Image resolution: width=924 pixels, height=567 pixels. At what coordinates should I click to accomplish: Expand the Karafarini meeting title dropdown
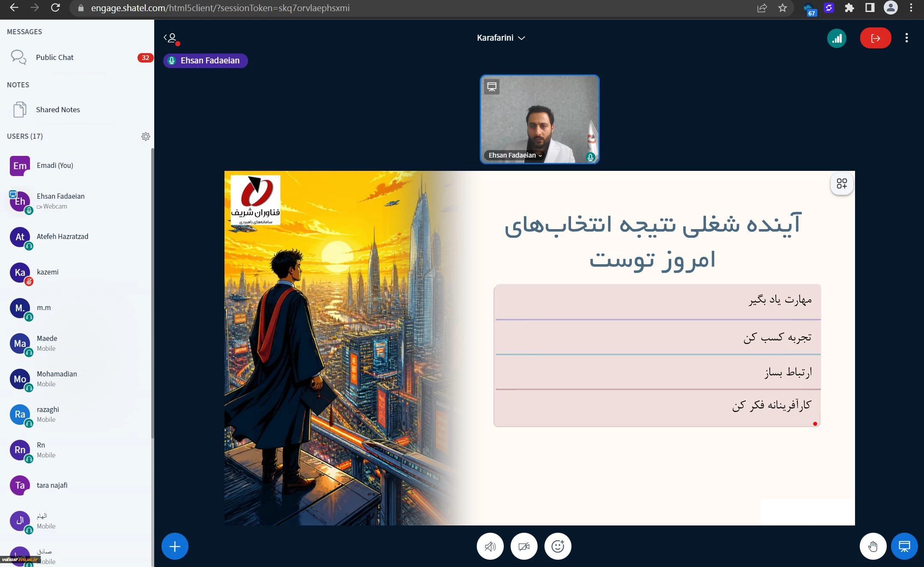click(x=501, y=38)
